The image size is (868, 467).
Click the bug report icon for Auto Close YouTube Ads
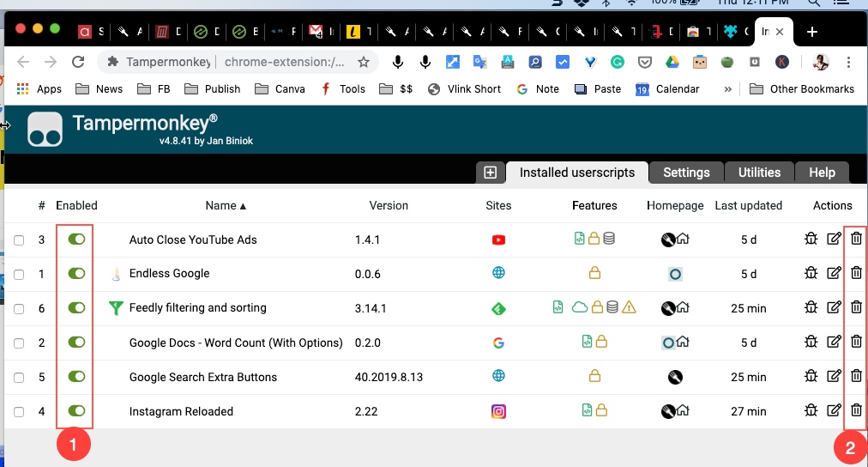(811, 239)
